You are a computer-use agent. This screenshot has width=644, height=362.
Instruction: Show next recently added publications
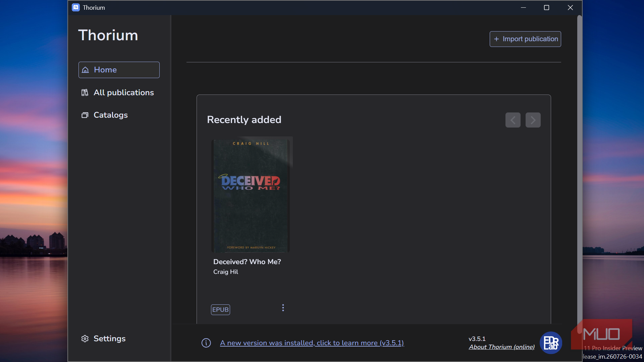click(x=533, y=120)
